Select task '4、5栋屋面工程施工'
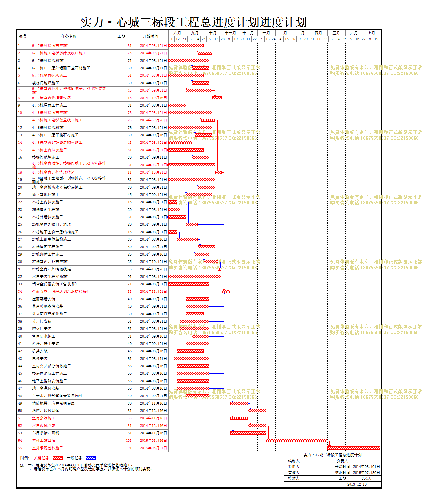 (49, 105)
